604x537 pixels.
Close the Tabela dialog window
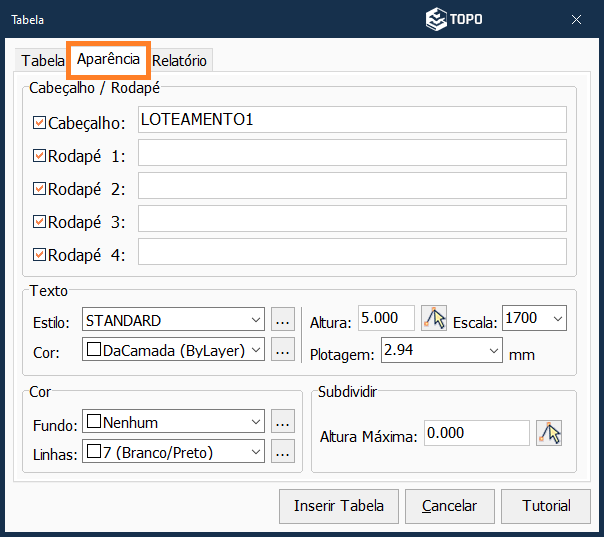click(x=577, y=19)
